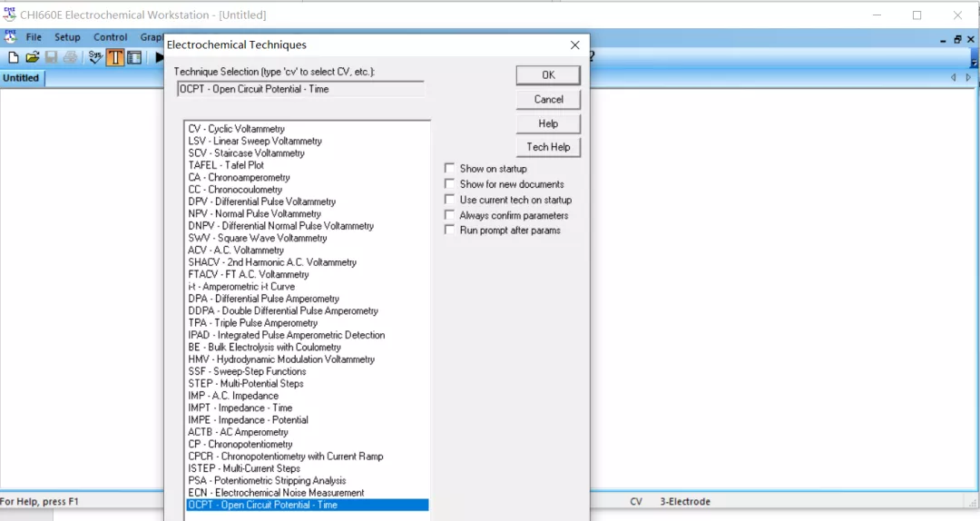The image size is (980, 521).
Task: Enable Show on startup checkbox
Action: (449, 168)
